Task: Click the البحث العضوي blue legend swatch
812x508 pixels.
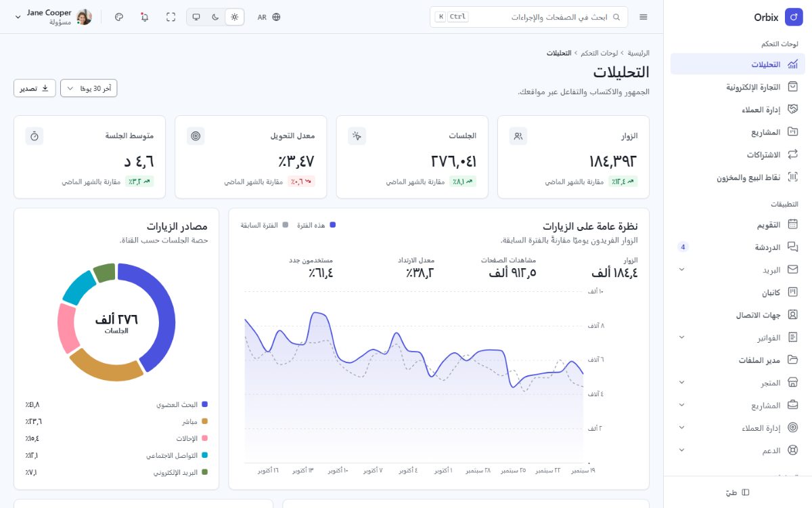Action: point(204,404)
